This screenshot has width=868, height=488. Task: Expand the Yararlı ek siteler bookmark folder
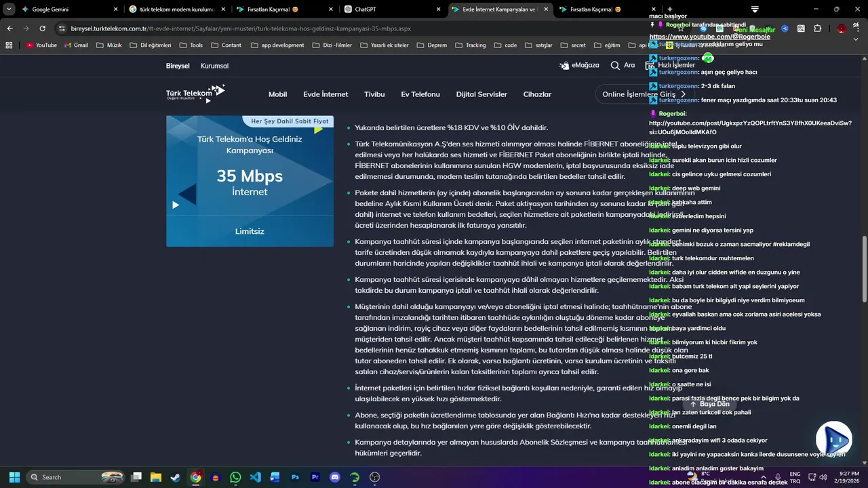[384, 45]
